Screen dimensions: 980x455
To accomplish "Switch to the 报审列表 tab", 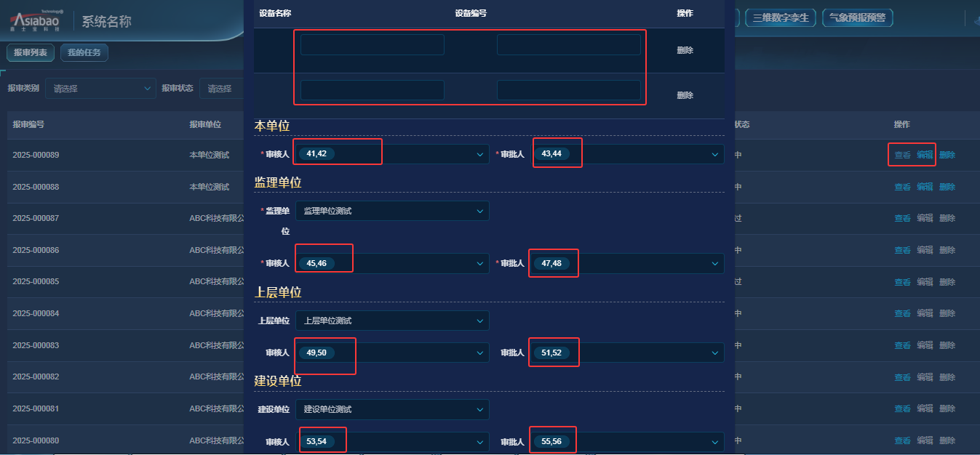I will click(x=31, y=52).
